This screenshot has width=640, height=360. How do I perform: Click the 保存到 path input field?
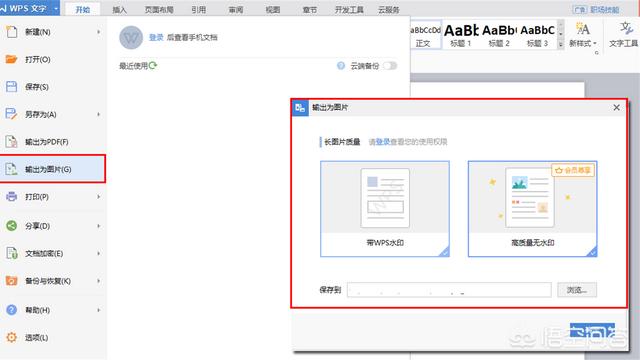coord(449,290)
